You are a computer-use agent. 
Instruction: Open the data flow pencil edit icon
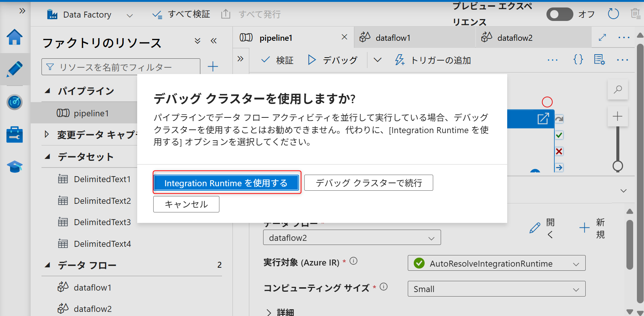[535, 228]
